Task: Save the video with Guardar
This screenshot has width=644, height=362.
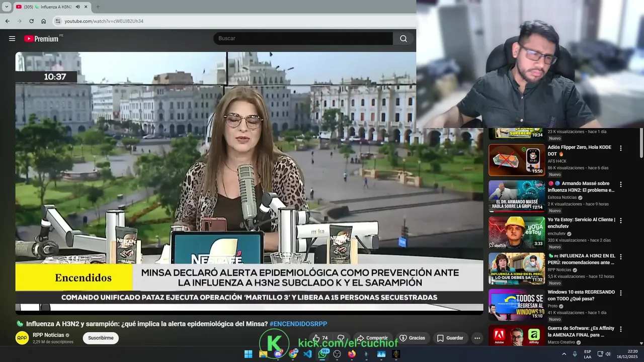Action: (x=450, y=338)
